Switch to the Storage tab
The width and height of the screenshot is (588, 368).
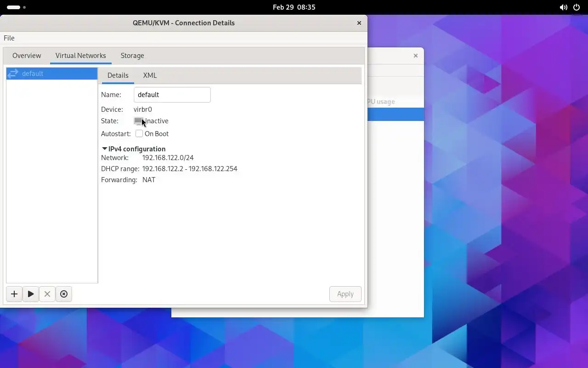[x=132, y=56]
